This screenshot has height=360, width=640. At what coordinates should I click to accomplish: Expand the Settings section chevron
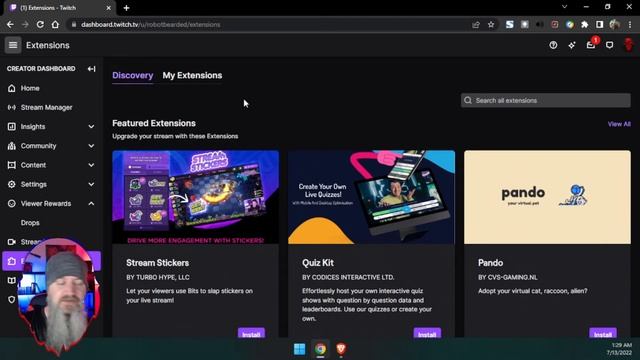point(91,184)
